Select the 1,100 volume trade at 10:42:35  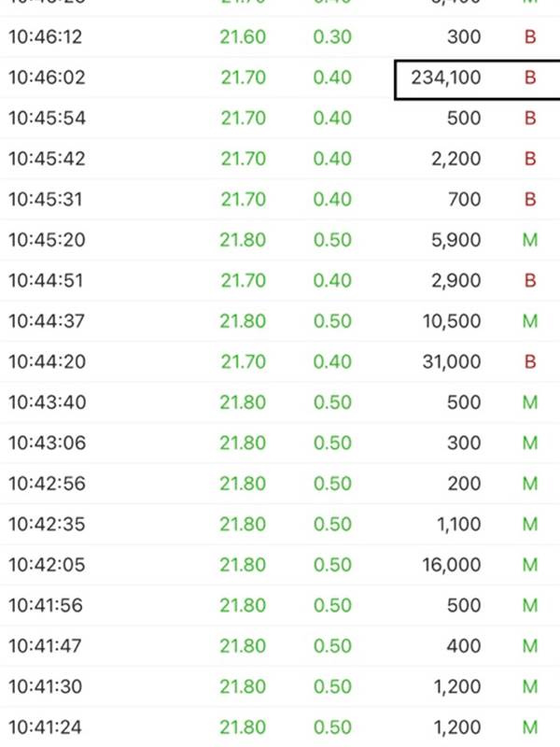click(280, 524)
